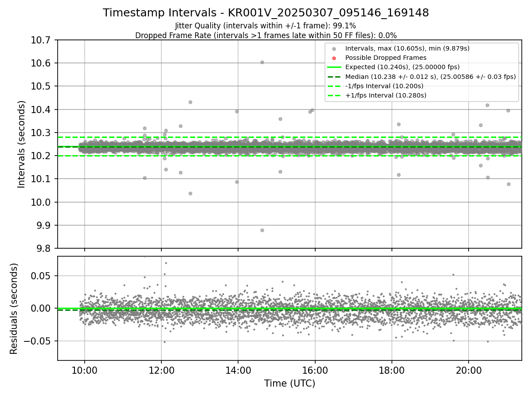
Task: Click legend entry '+1/fps Interval (10.280s)'
Action: tap(386, 95)
